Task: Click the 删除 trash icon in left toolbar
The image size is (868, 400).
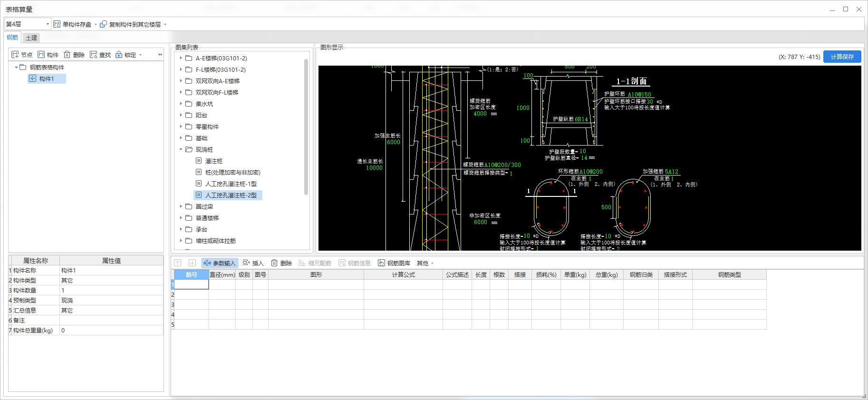Action: [x=67, y=55]
